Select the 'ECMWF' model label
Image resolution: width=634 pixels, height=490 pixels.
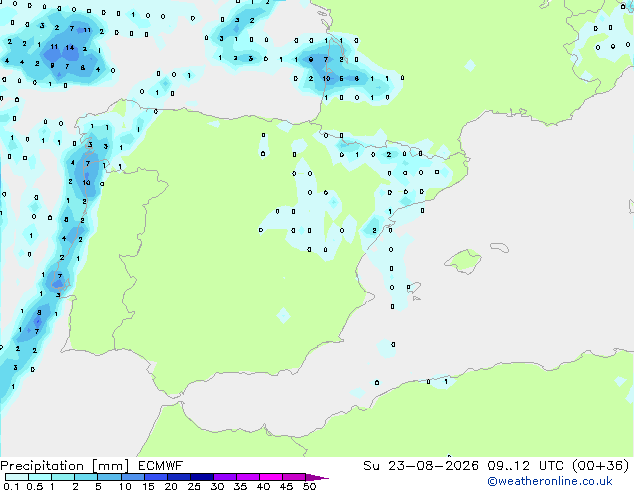(x=161, y=466)
